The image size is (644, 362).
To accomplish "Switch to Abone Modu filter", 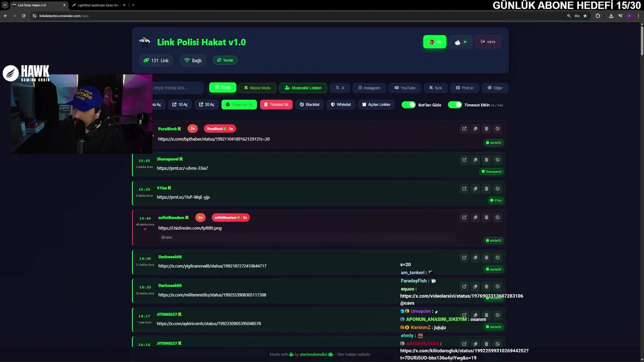I will tap(257, 87).
